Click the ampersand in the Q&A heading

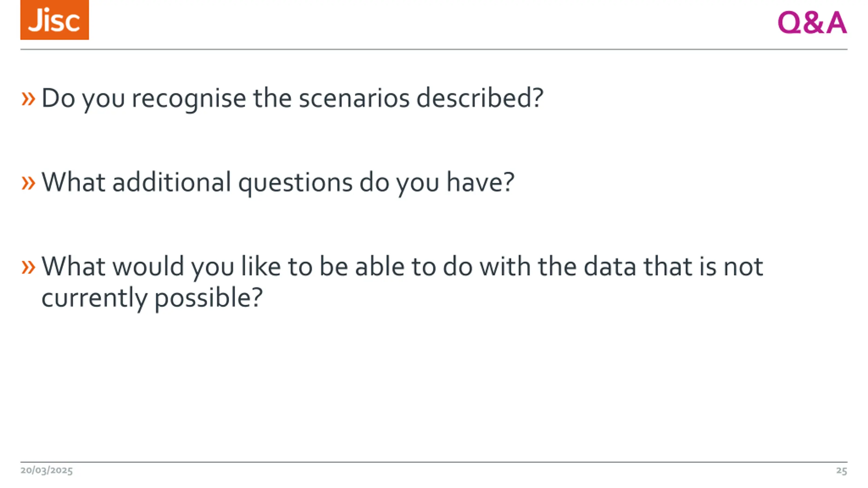pyautogui.click(x=813, y=23)
